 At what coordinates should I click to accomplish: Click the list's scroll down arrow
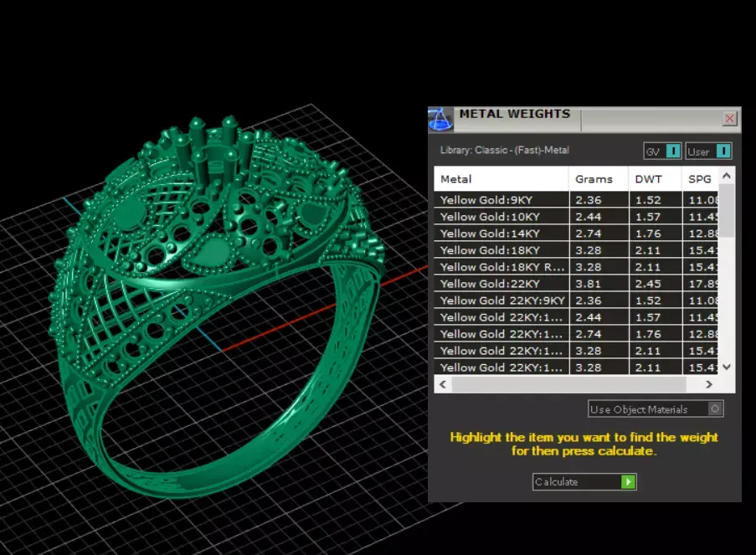(x=727, y=367)
